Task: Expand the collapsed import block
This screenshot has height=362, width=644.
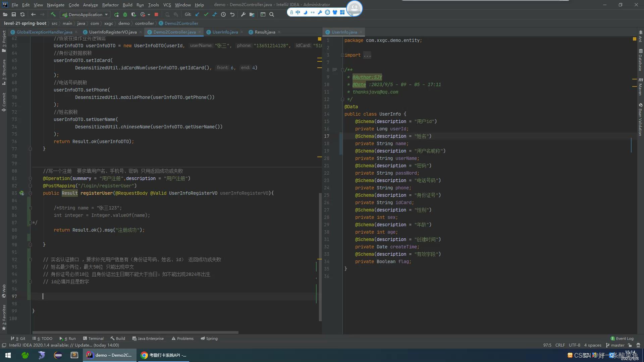Action: [x=367, y=55]
